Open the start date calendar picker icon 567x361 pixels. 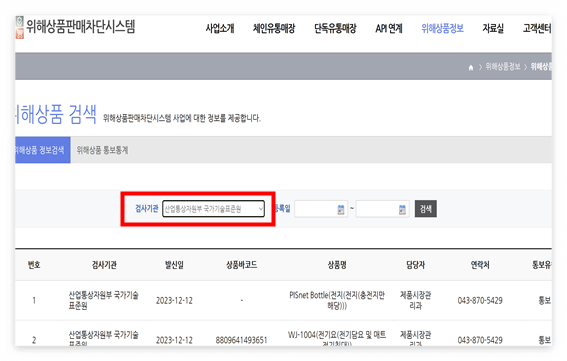(341, 209)
